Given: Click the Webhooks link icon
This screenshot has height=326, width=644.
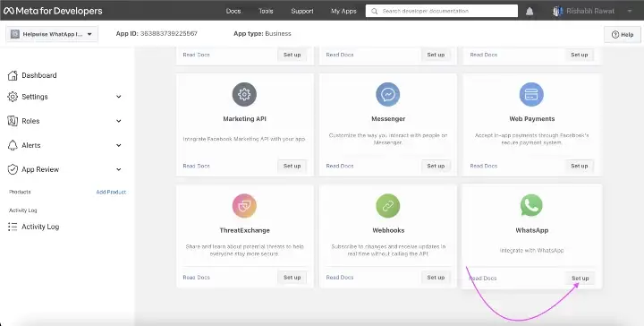Looking at the screenshot, I should pos(387,206).
